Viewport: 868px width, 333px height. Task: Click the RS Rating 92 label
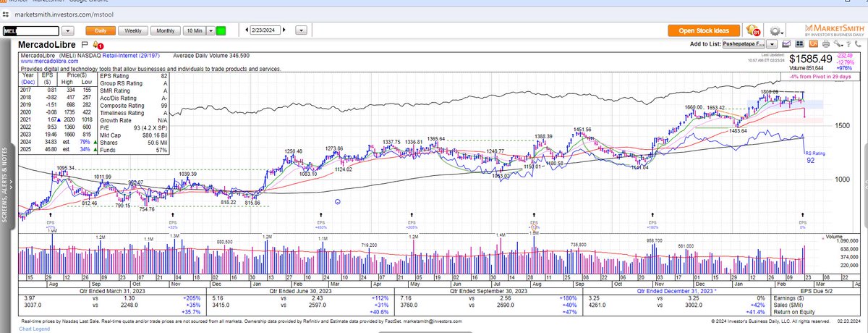816,156
